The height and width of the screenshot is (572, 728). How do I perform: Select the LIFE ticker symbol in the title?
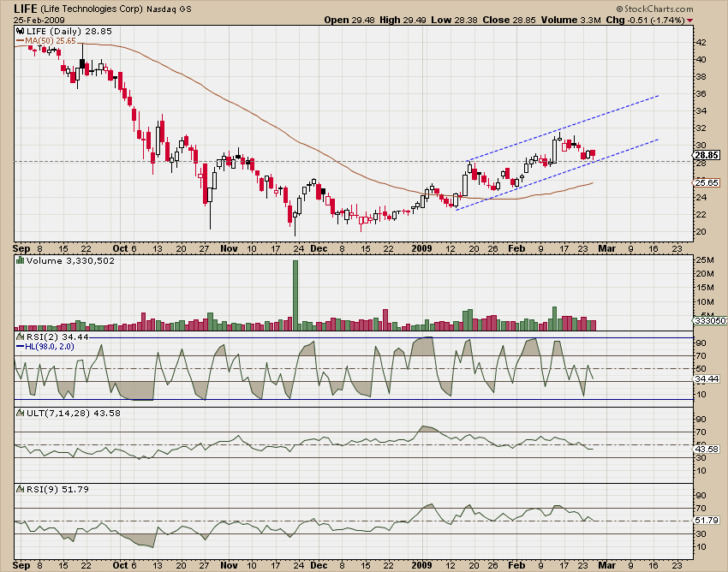tap(26, 9)
